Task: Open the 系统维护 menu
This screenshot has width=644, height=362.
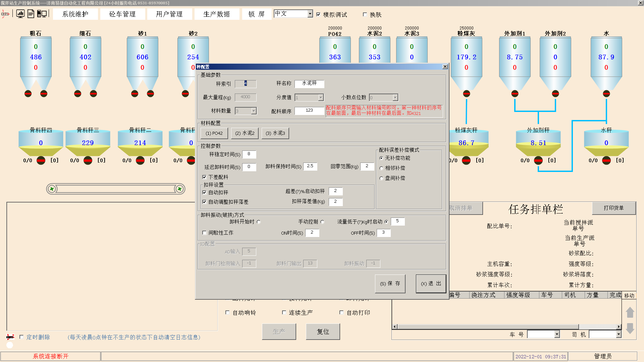Action: click(75, 14)
